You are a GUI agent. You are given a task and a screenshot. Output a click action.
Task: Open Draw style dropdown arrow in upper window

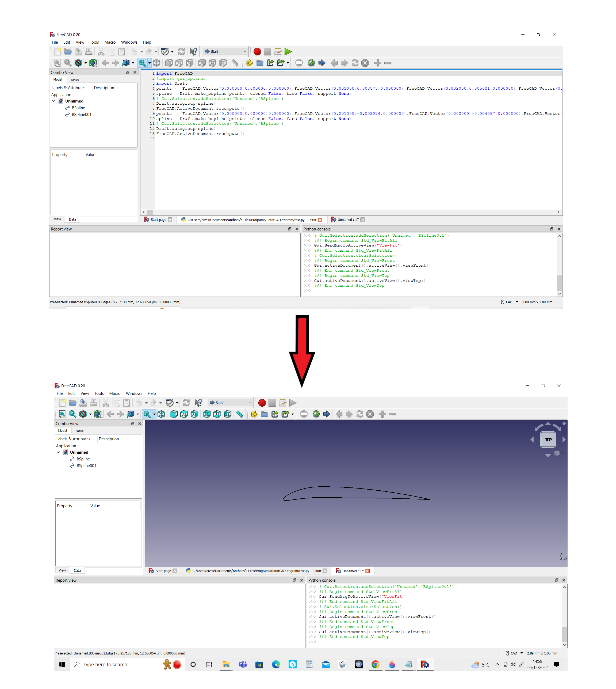point(86,63)
